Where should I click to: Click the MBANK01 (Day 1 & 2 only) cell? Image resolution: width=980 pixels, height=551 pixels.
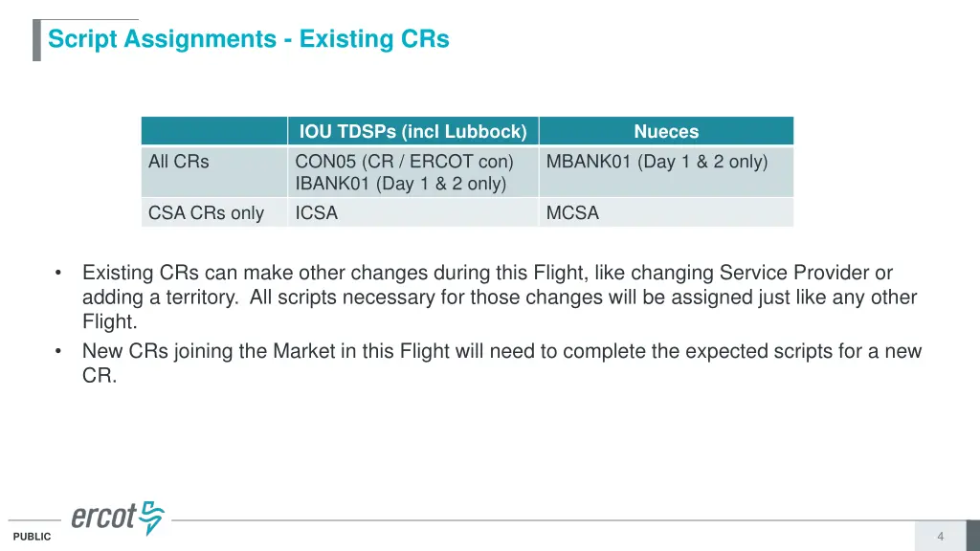666,172
